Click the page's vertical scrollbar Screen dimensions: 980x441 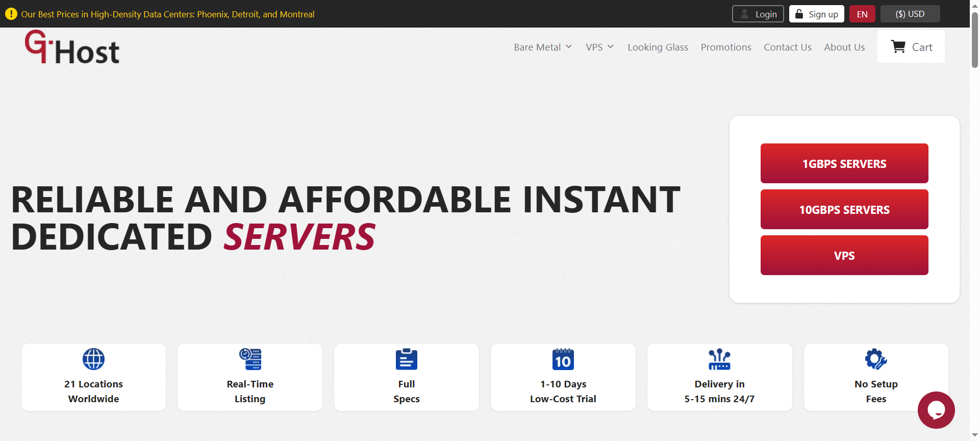[974, 41]
